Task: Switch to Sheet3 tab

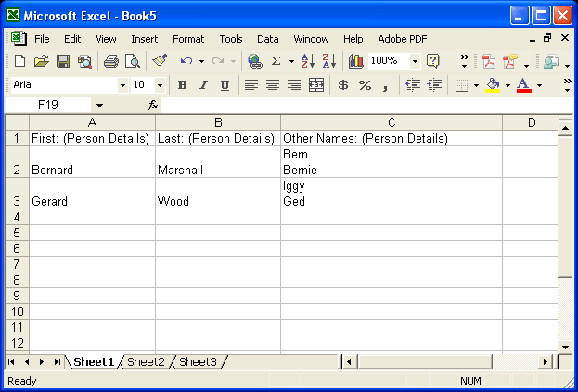Action: (x=198, y=361)
